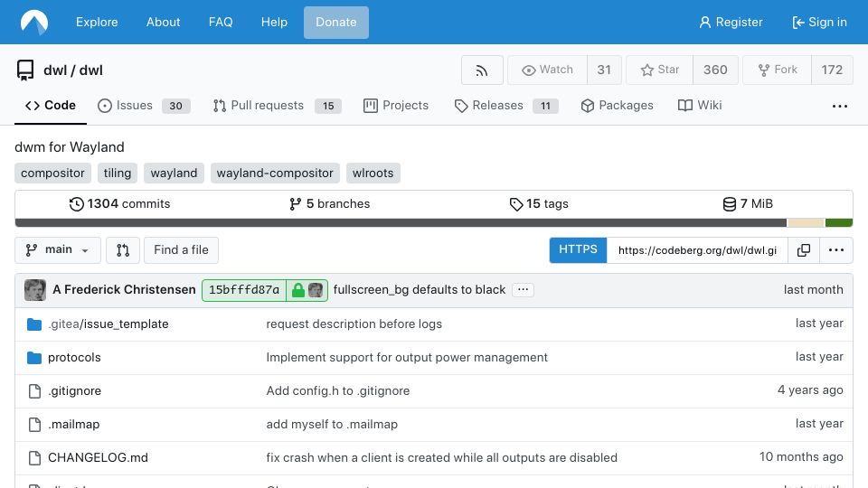Expand the commit message ellipsis
868x488 pixels.
pyautogui.click(x=523, y=290)
